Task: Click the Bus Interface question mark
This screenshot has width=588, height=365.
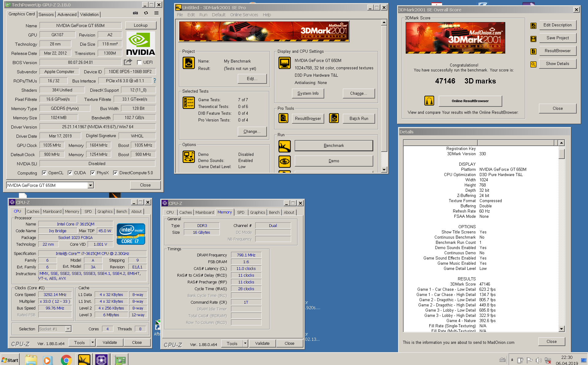Action: point(155,81)
